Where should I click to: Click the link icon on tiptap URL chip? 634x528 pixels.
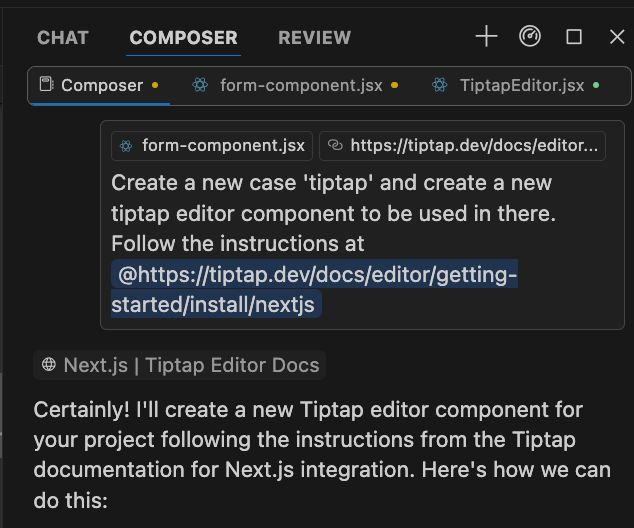(x=335, y=146)
